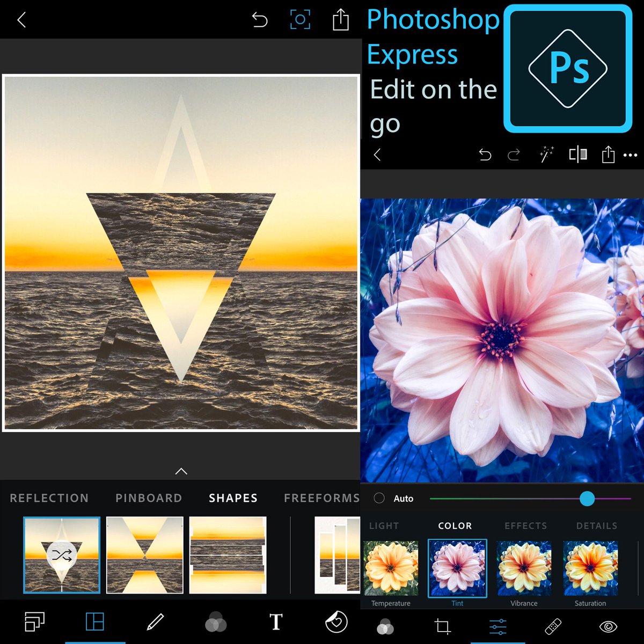Choose the Tint adjustment thumbnail
Viewport: 644px width, 644px height.
(x=457, y=568)
